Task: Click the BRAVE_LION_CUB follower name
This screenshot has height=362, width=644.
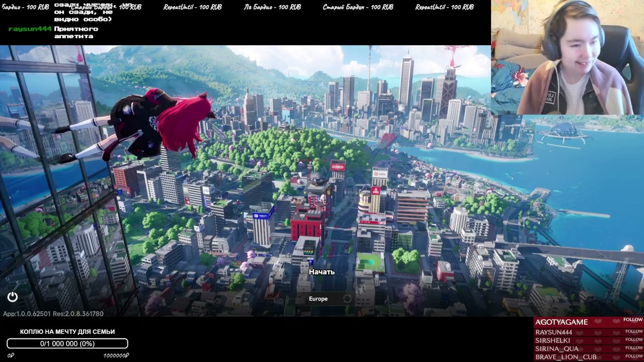Action: click(x=566, y=357)
